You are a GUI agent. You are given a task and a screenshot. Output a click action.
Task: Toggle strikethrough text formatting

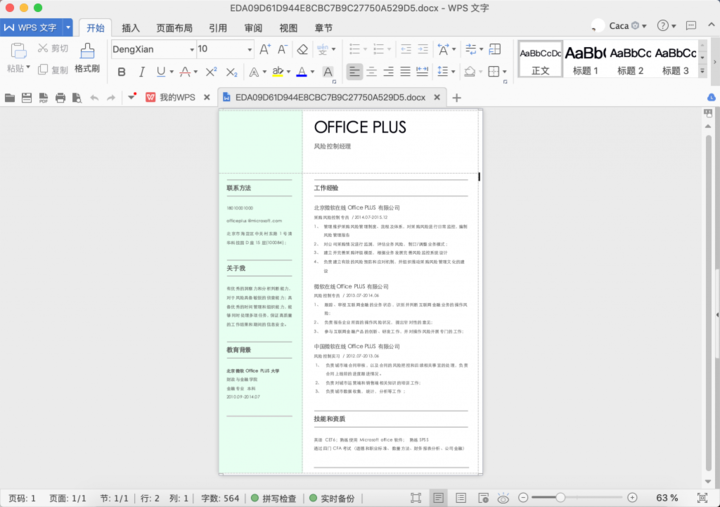coord(185,72)
